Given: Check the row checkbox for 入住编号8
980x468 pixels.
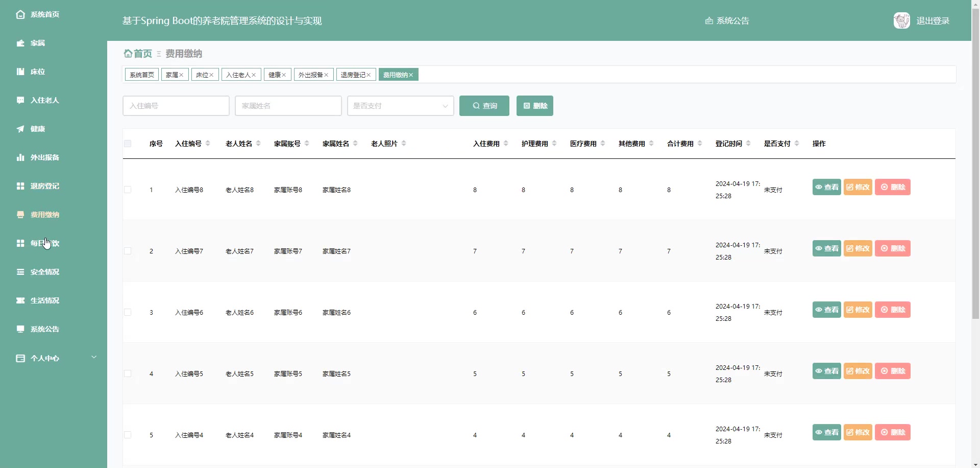Looking at the screenshot, I should point(128,190).
